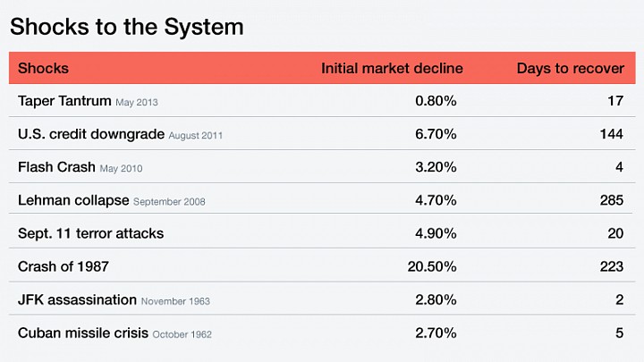The width and height of the screenshot is (644, 362).
Task: Click the Cuban missile crisis row label
Action: (83, 333)
